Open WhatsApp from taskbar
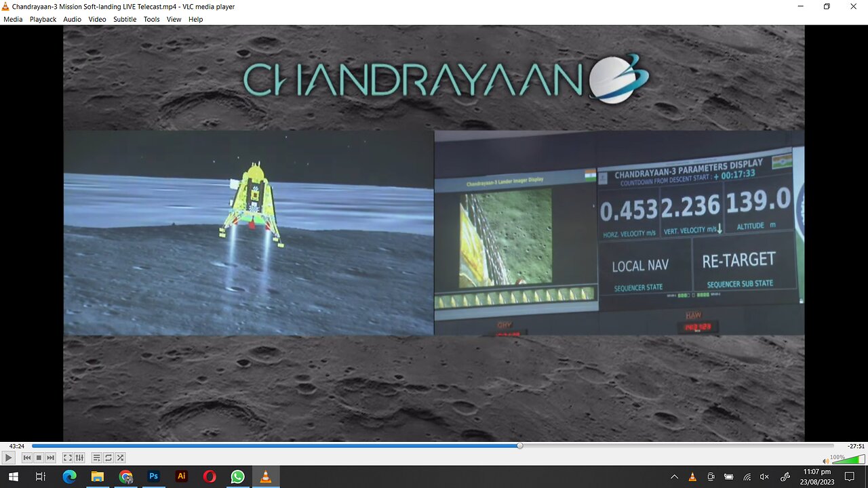 pos(237,476)
